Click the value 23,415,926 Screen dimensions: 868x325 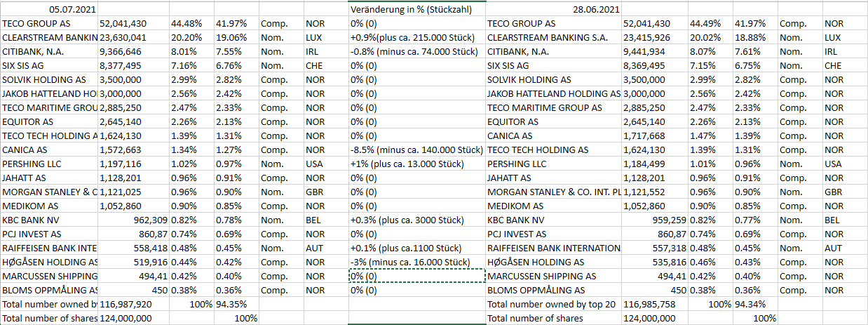coord(654,37)
